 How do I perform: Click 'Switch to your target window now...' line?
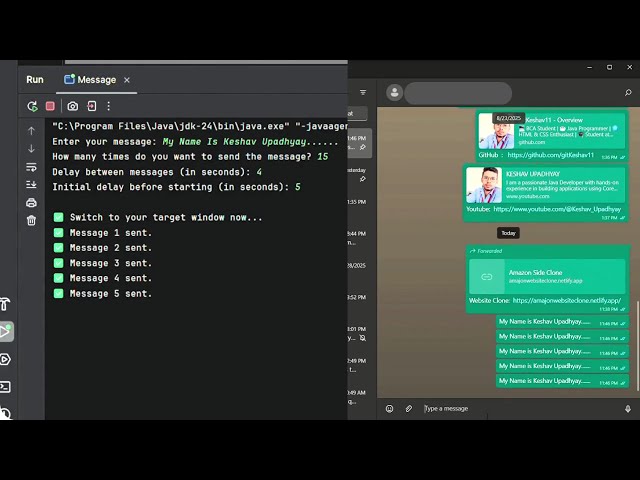(x=158, y=217)
